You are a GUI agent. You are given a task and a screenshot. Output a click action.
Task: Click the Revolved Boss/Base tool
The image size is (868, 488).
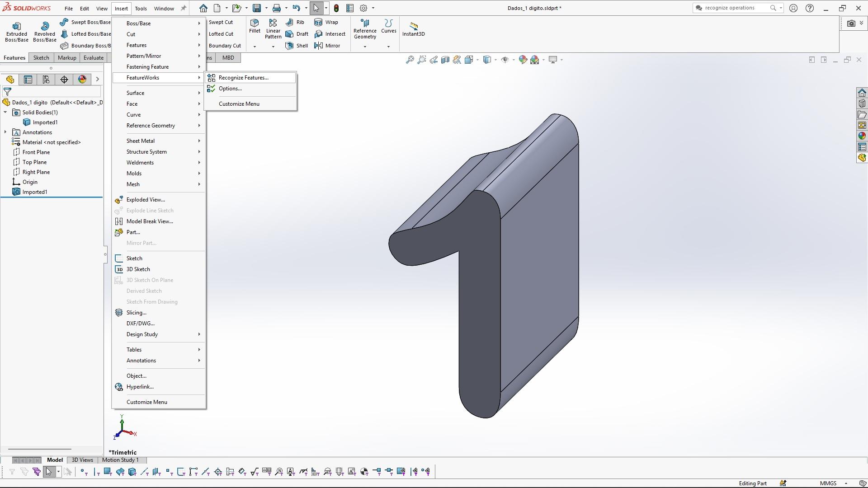point(44,32)
